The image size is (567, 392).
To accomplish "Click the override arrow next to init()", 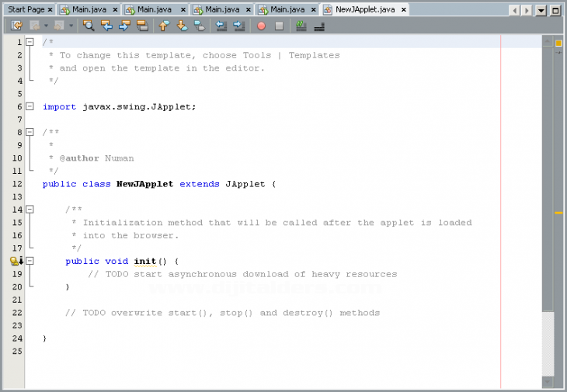I will tap(21, 260).
